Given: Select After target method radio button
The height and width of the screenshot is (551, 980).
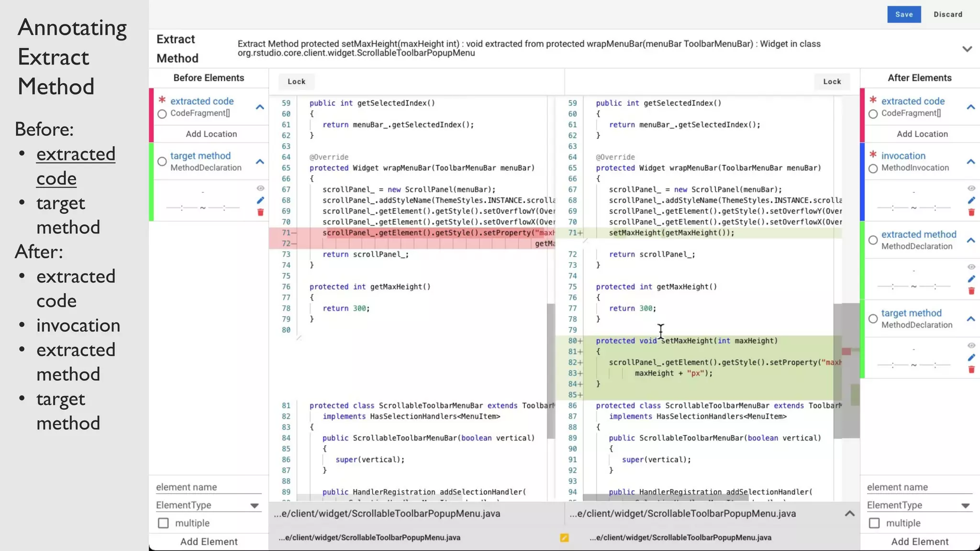Looking at the screenshot, I should [873, 319].
